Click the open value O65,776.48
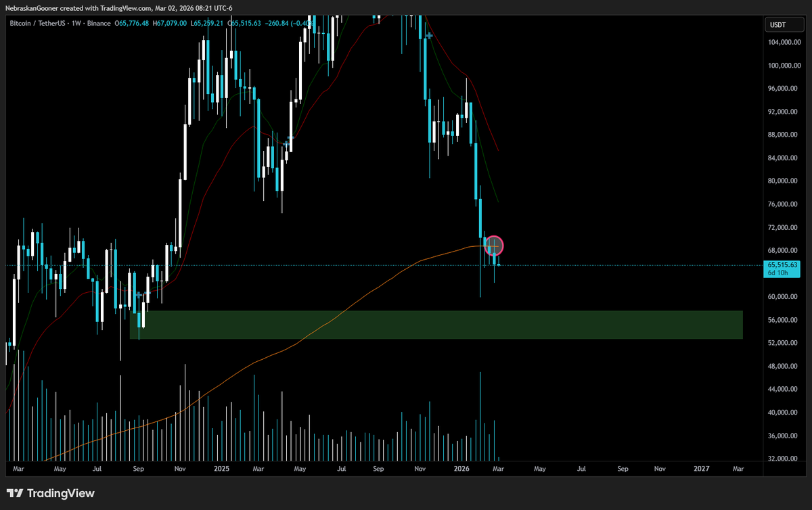Screen dimensions: 812x510 pyautogui.click(x=133, y=24)
